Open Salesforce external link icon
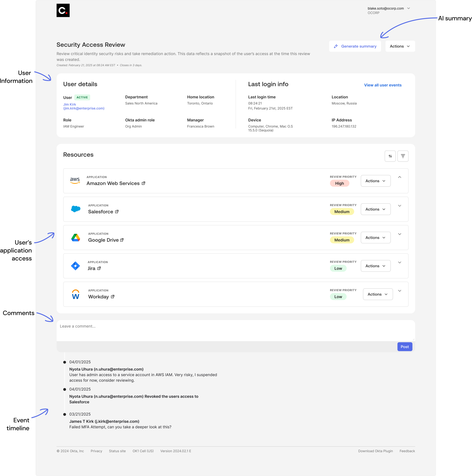The image size is (472, 476). 117,212
